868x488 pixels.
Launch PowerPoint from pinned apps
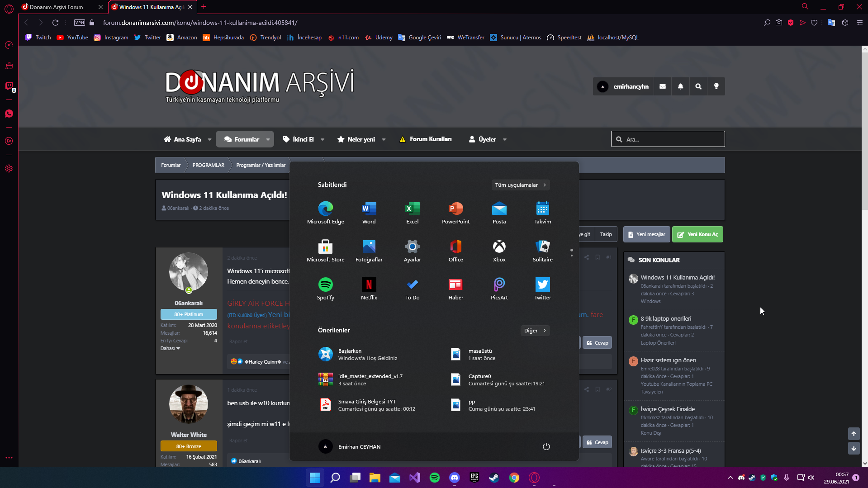(455, 213)
